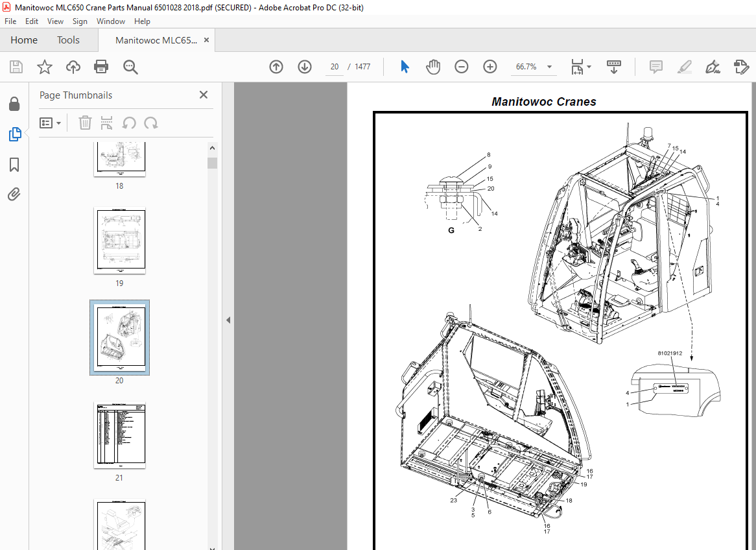
Task: Upload file to cloud icon
Action: pyautogui.click(x=73, y=67)
